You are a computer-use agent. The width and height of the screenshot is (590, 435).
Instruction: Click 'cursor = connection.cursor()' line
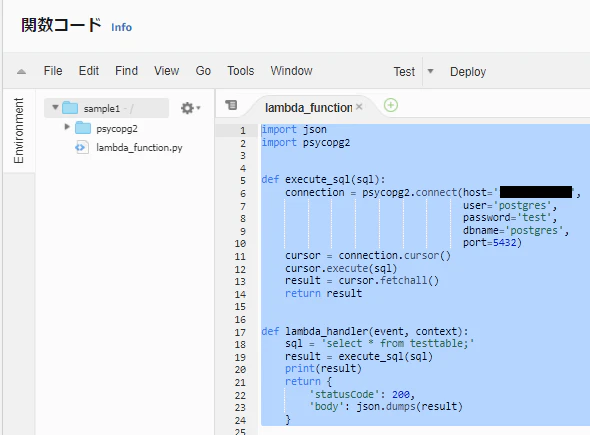[x=368, y=256]
